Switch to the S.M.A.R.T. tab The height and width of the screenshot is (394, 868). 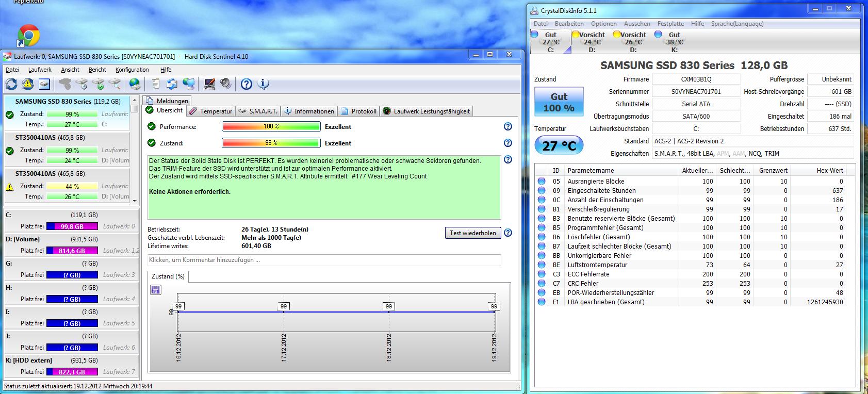(x=258, y=111)
